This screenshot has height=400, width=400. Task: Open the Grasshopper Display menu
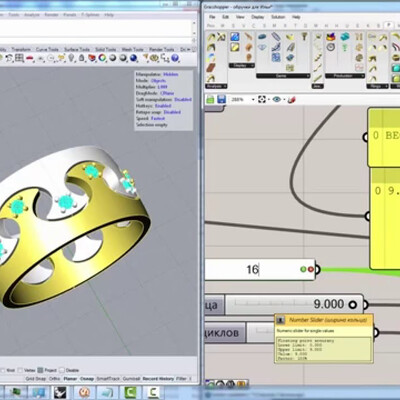pos(257,17)
